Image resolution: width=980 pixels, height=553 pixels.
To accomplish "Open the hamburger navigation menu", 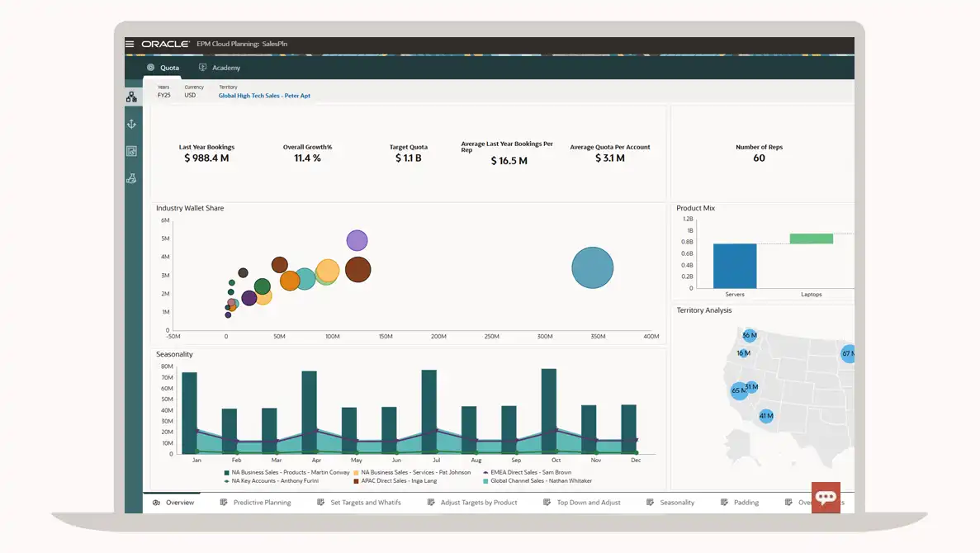I will (x=130, y=44).
